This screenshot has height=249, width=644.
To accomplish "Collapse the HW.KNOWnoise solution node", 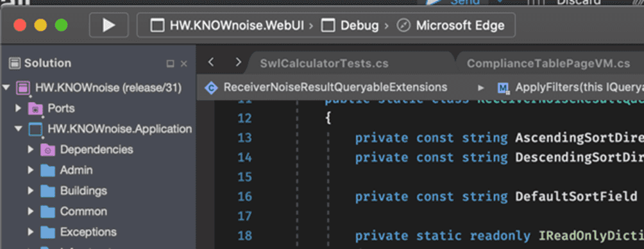I will pyautogui.click(x=6, y=87).
